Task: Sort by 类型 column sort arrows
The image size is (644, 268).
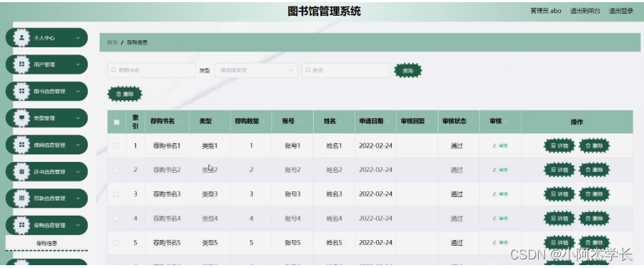Action: click(216, 122)
